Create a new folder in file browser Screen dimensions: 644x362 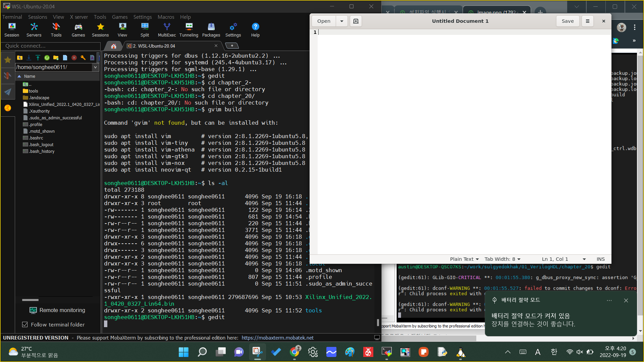pos(56,58)
